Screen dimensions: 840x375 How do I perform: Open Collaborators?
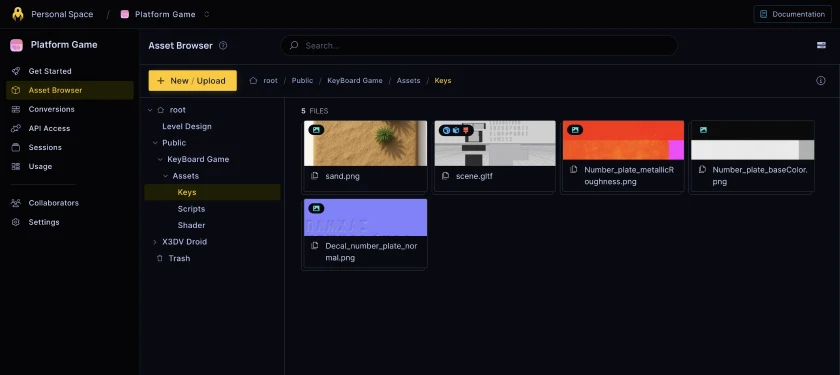click(54, 203)
